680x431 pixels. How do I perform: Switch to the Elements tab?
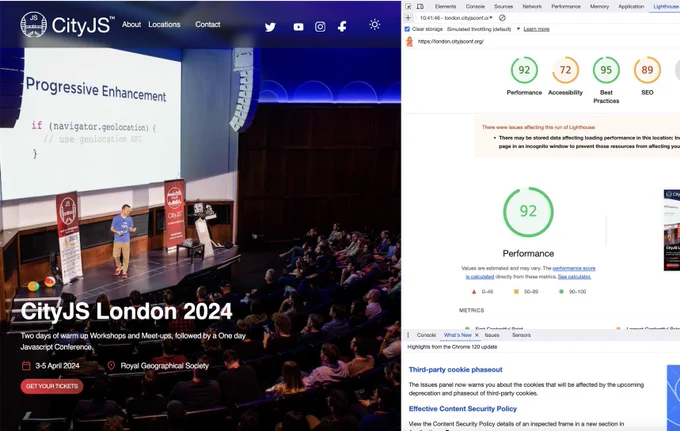[x=445, y=7]
